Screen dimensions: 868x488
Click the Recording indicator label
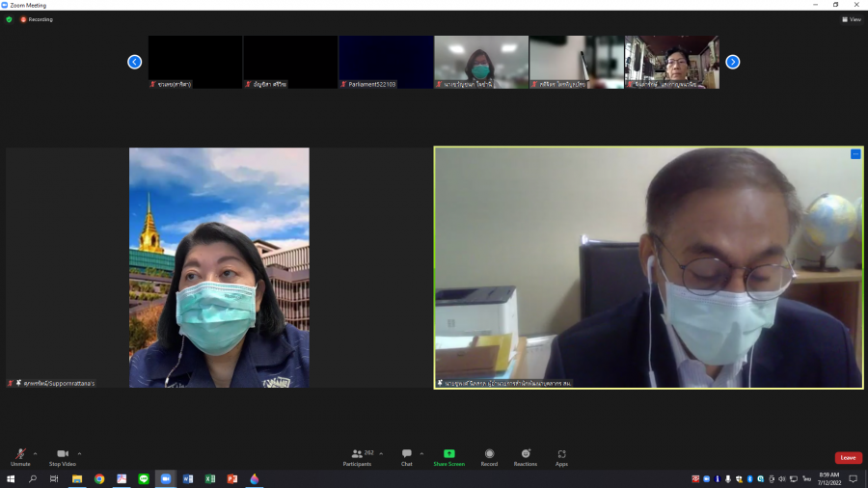[x=38, y=19]
